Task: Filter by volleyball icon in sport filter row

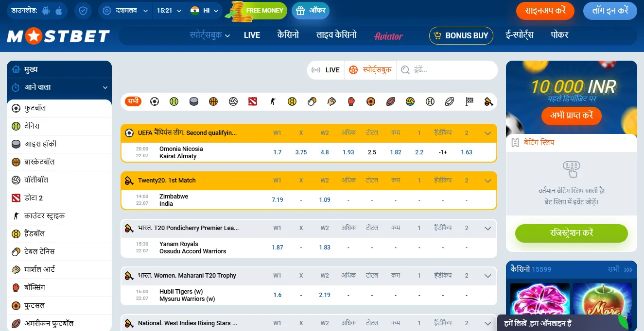Action: click(233, 101)
